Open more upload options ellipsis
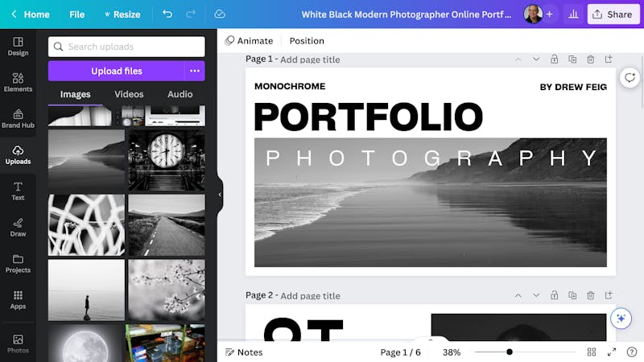644x362 pixels. (195, 71)
